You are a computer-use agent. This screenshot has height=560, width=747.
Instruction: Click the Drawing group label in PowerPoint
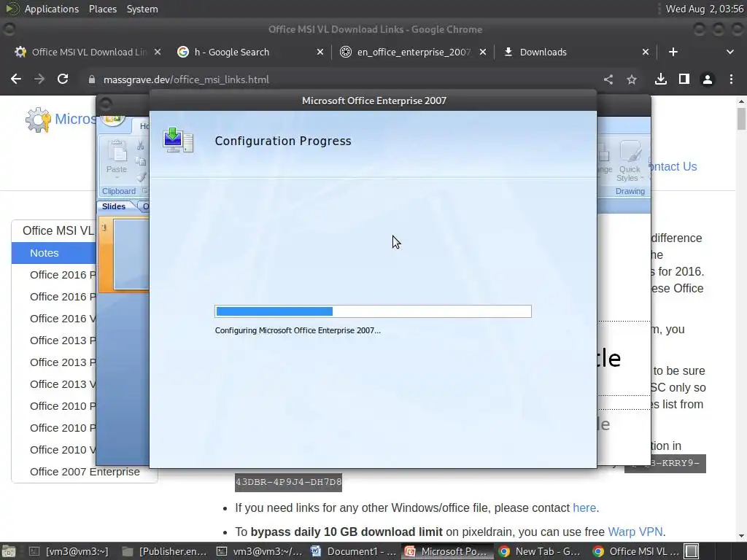pyautogui.click(x=630, y=191)
